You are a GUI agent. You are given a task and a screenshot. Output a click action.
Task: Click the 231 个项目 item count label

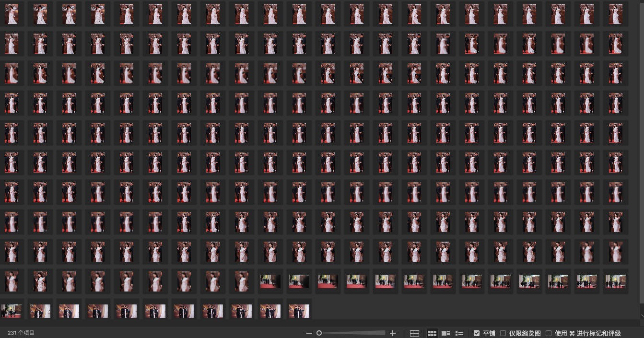point(21,333)
